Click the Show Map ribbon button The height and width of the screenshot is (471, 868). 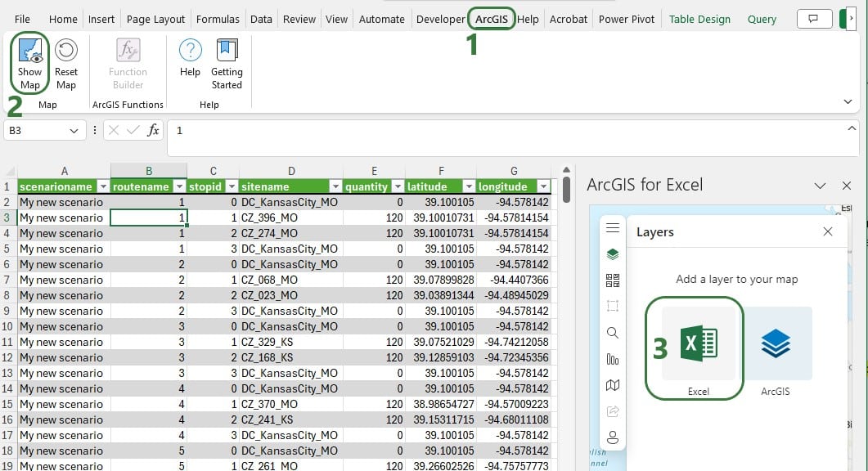30,64
